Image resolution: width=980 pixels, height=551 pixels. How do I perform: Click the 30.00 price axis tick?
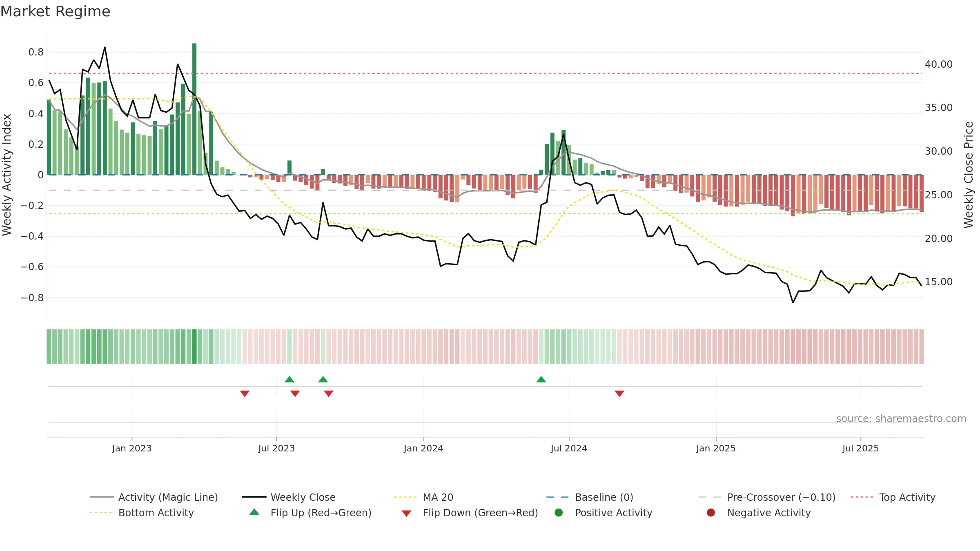click(938, 151)
